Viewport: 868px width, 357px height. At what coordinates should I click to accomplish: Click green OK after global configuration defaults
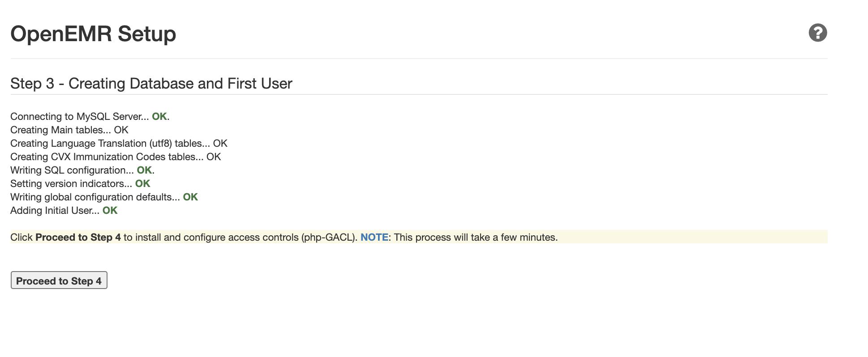tap(190, 197)
